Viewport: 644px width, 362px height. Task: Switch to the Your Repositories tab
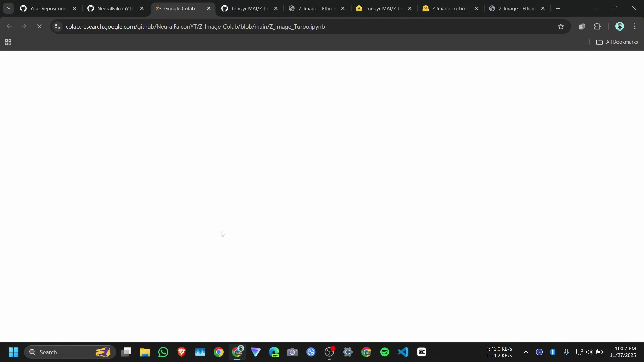pyautogui.click(x=47, y=8)
